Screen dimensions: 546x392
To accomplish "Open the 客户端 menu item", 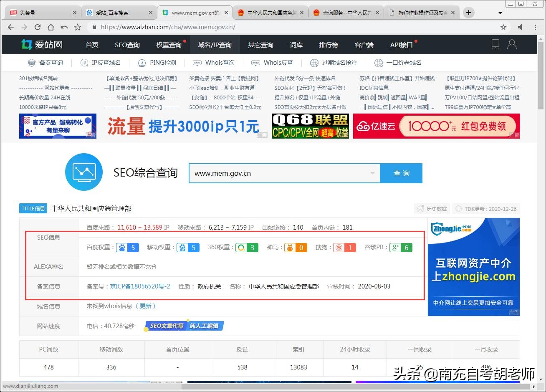I will pos(364,45).
